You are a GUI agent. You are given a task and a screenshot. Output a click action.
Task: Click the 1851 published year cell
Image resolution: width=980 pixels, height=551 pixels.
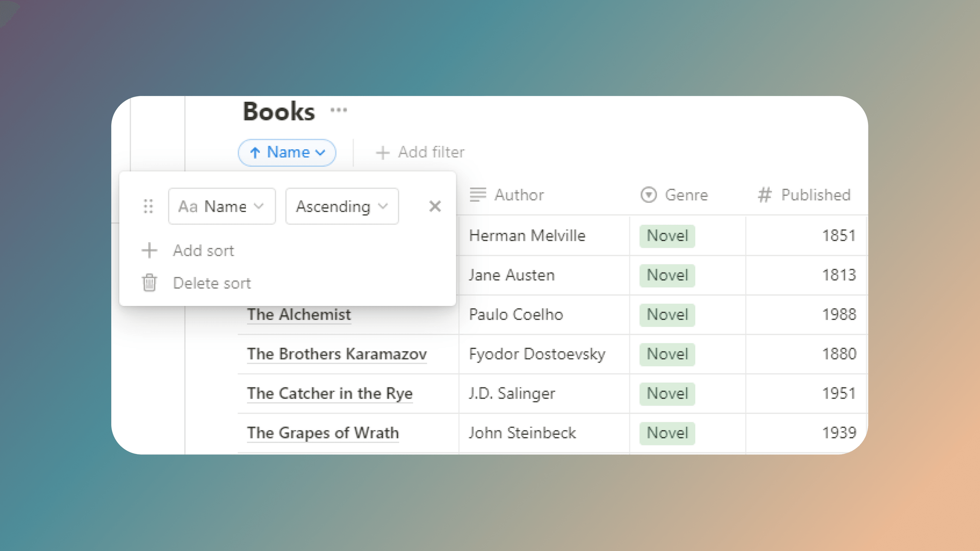click(x=839, y=235)
